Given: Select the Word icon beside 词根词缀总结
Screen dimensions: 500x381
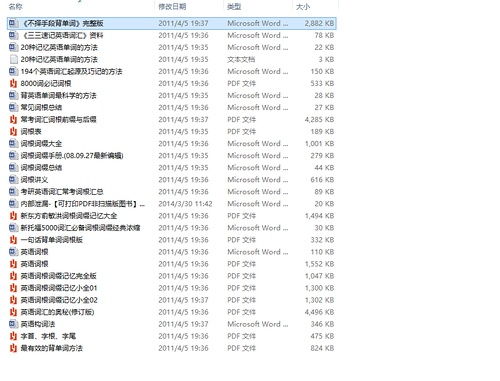Looking at the screenshot, I should coord(13,168).
